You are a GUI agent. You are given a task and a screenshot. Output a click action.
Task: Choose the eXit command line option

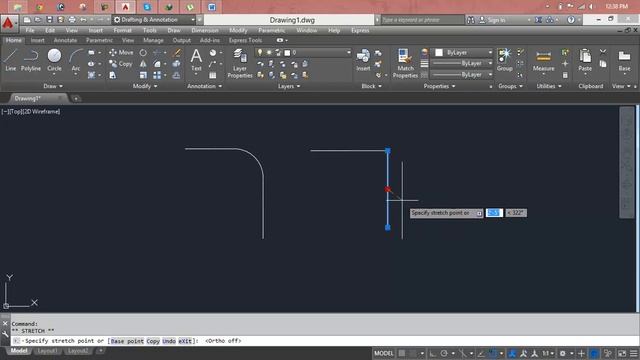(x=185, y=341)
